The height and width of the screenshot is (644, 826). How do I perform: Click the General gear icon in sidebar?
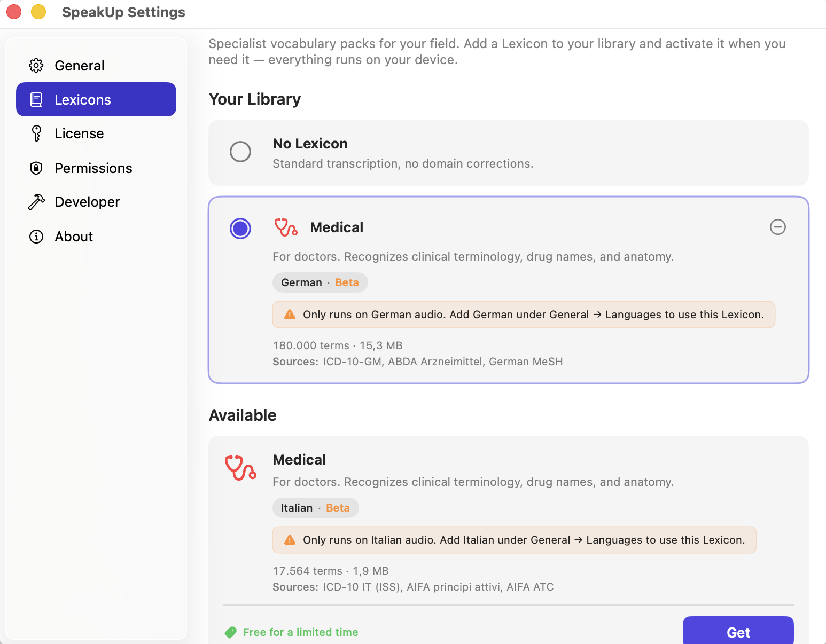coord(36,66)
